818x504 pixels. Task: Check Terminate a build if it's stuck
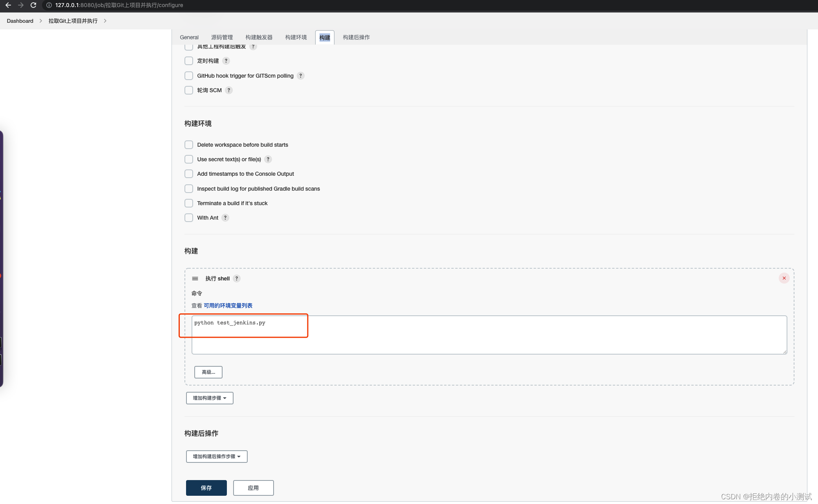[x=189, y=203]
